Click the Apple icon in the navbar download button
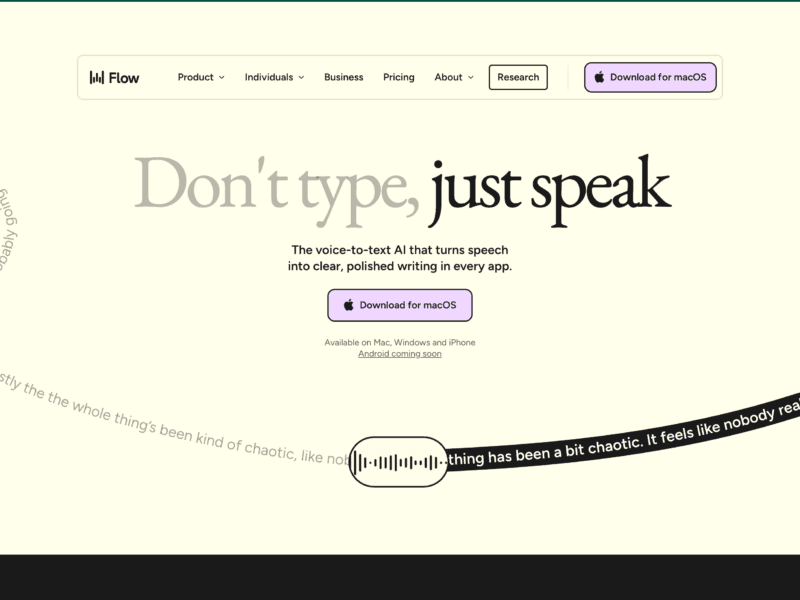 point(599,77)
